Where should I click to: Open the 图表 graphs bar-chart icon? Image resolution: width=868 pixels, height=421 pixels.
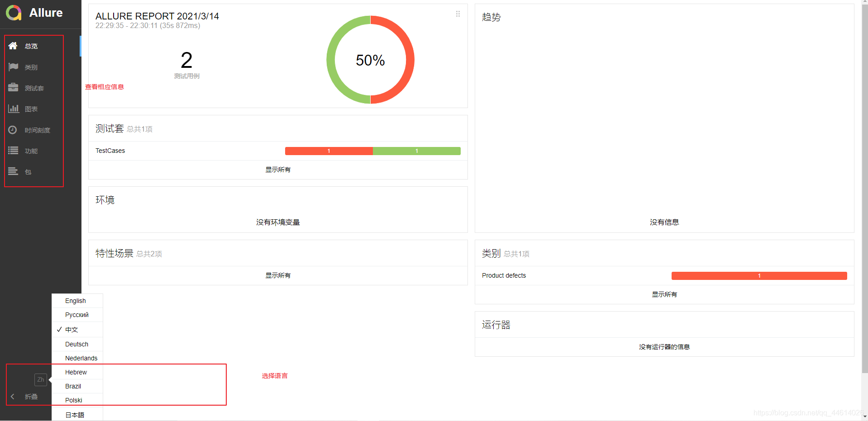tap(14, 109)
